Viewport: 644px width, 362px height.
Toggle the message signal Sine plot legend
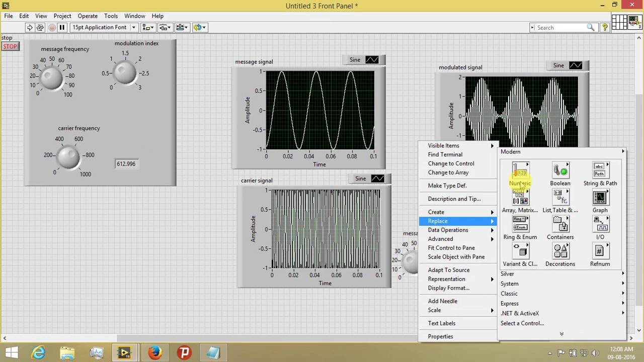coord(372,60)
